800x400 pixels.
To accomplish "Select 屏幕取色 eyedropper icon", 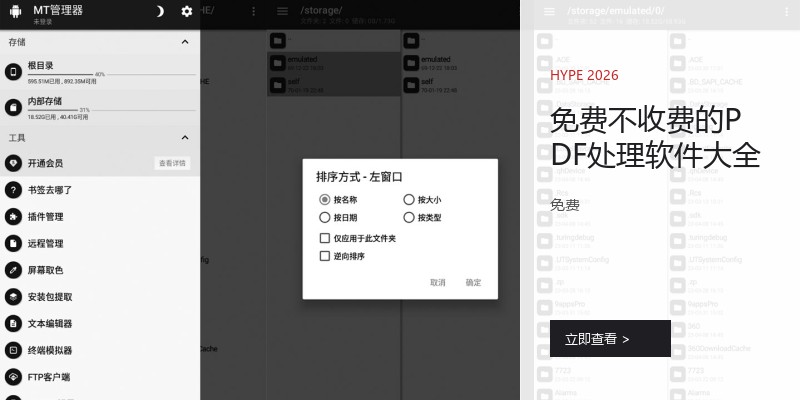I will click(x=13, y=270).
